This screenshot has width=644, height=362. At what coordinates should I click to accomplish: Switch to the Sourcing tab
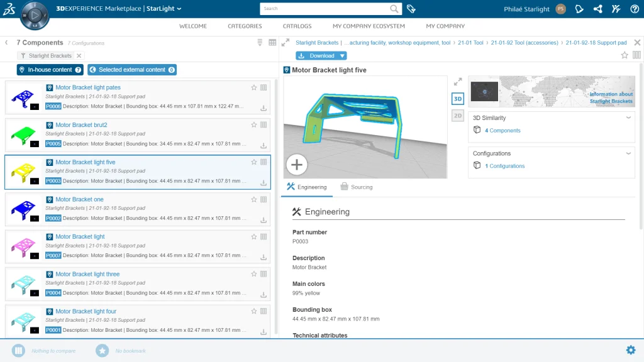point(357,187)
